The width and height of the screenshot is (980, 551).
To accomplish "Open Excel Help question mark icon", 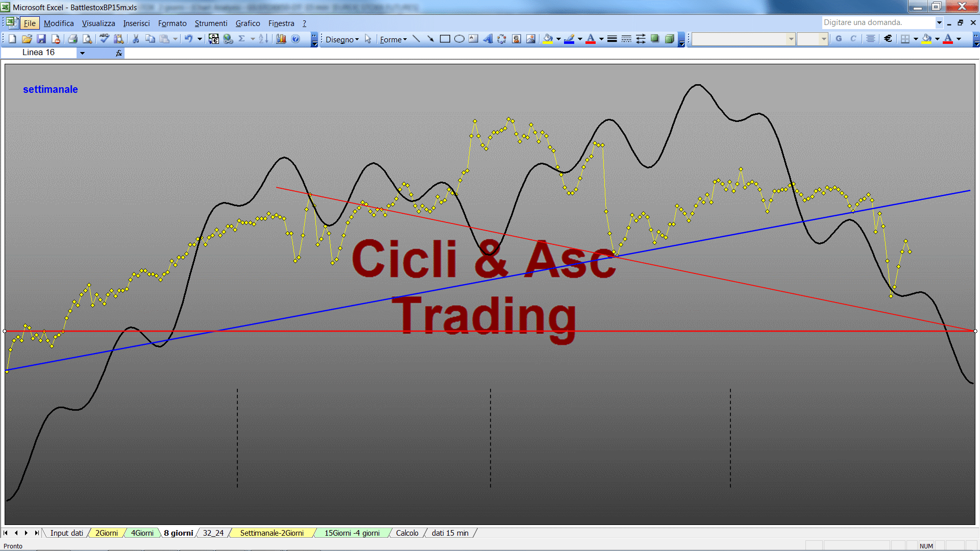I will [296, 39].
